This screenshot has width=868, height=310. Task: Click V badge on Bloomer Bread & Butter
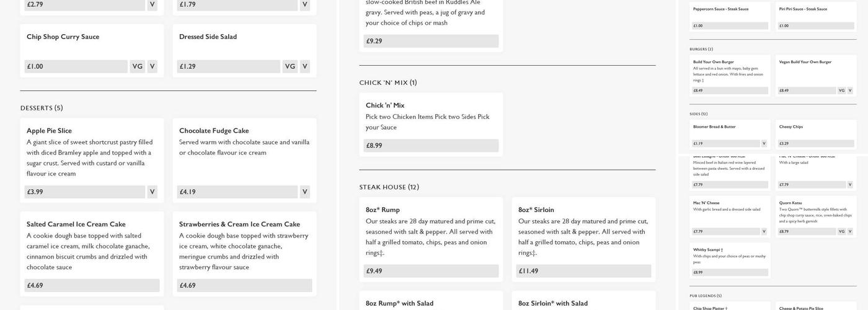point(764,143)
